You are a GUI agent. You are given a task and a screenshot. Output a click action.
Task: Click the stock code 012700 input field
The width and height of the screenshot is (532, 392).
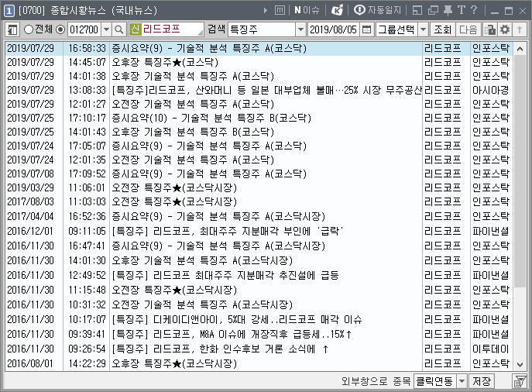(x=84, y=30)
